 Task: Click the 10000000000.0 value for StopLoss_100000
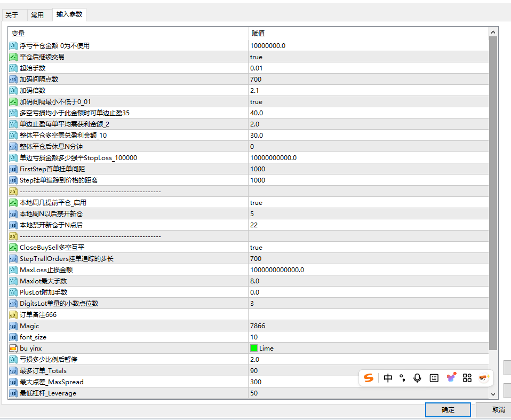tap(274, 158)
